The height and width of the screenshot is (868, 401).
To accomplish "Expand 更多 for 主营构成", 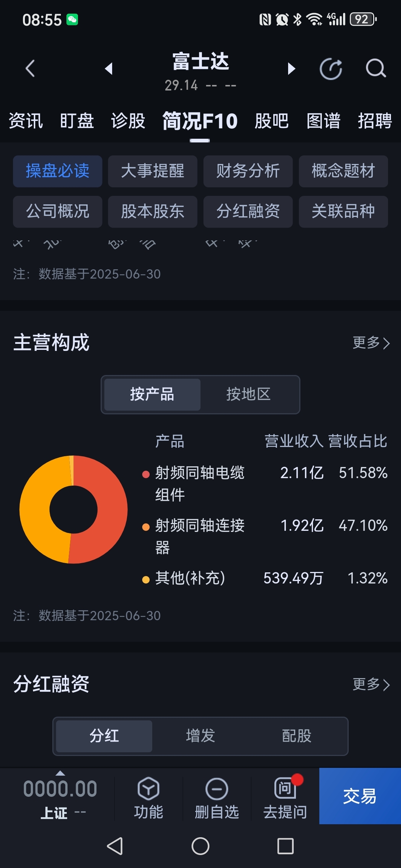I will click(371, 343).
